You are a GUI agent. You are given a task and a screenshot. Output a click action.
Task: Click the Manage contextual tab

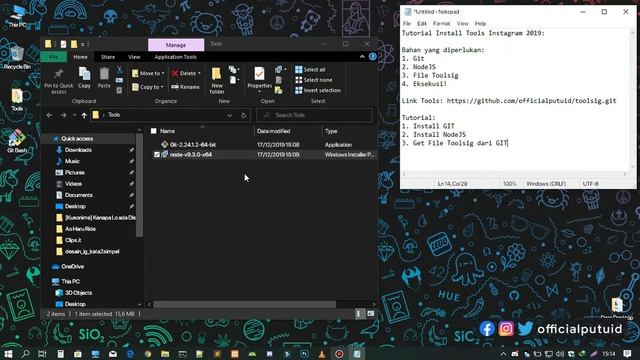coord(176,45)
